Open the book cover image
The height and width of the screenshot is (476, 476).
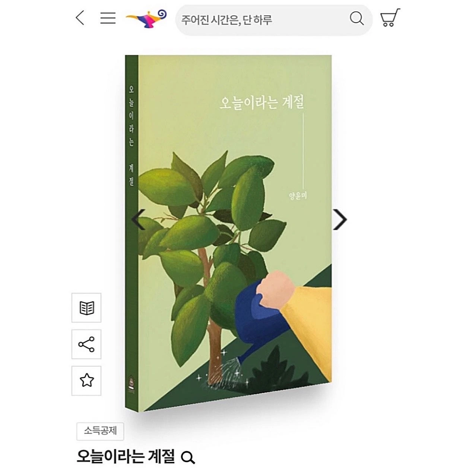click(228, 233)
